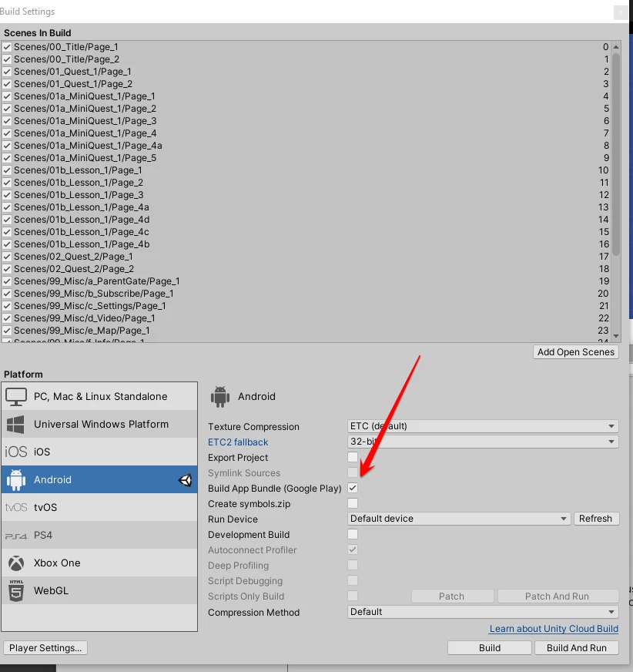Open Run Device dropdown
Screen dimensions: 633x672
[x=459, y=519]
